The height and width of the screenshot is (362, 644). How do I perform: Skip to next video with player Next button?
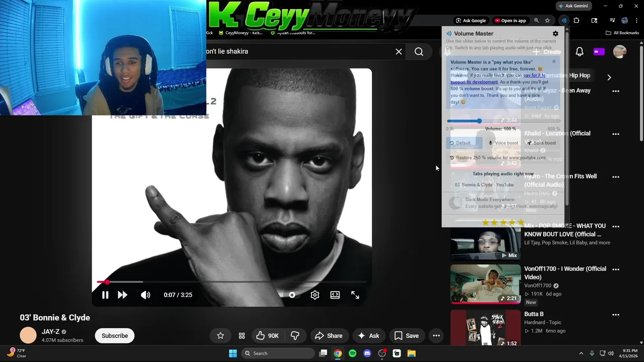coord(122,295)
